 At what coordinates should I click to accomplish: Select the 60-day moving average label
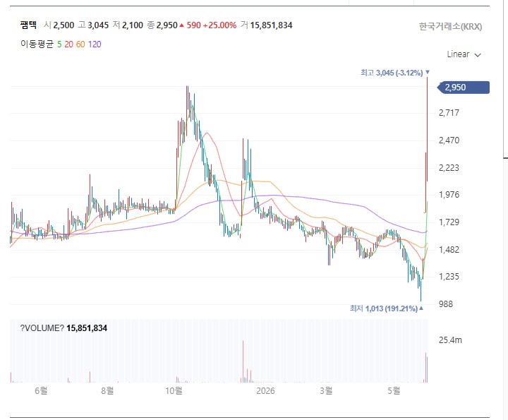tap(80, 44)
